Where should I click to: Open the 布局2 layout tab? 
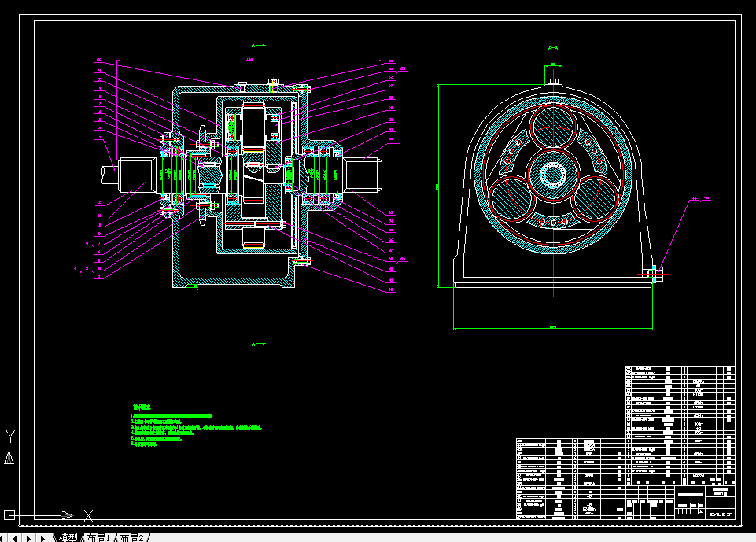[x=132, y=537]
